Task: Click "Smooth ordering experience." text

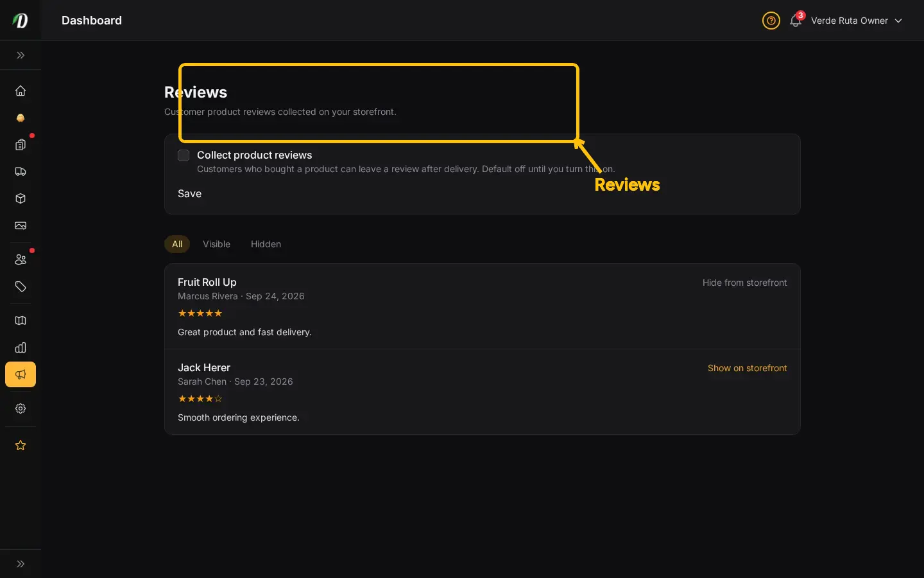Action: tap(239, 417)
